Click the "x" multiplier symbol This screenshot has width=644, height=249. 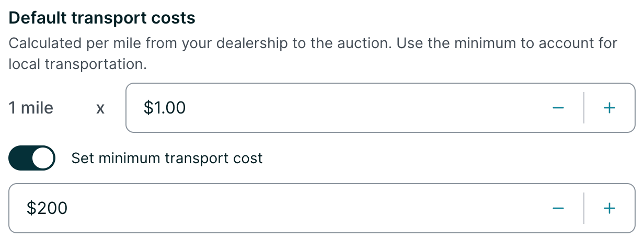click(x=100, y=109)
